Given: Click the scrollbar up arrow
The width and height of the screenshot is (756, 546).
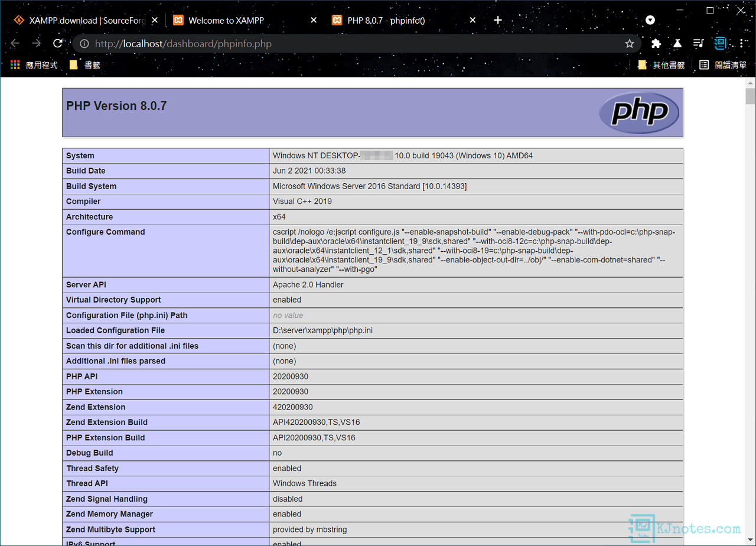Looking at the screenshot, I should point(750,82).
